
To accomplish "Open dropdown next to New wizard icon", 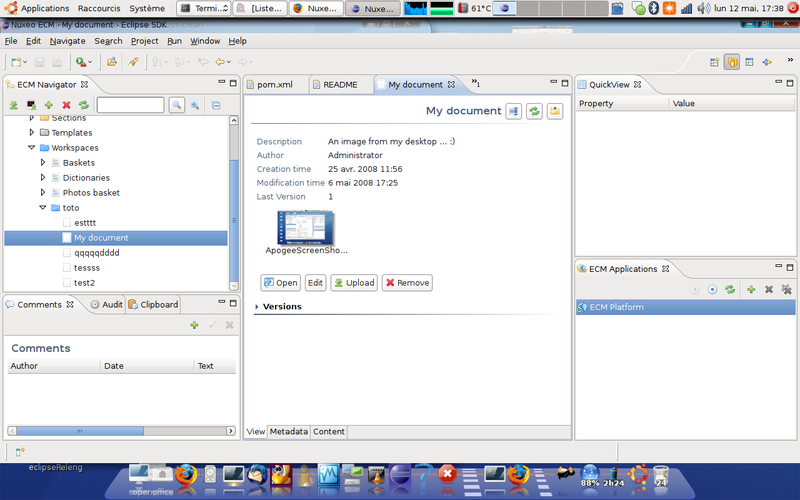I will click(x=24, y=62).
